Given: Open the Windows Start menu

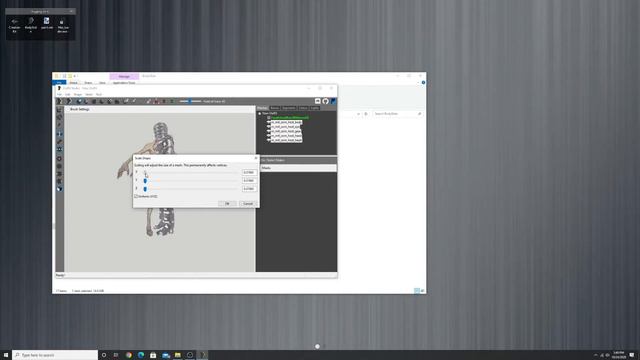Looking at the screenshot, I should (6, 355).
